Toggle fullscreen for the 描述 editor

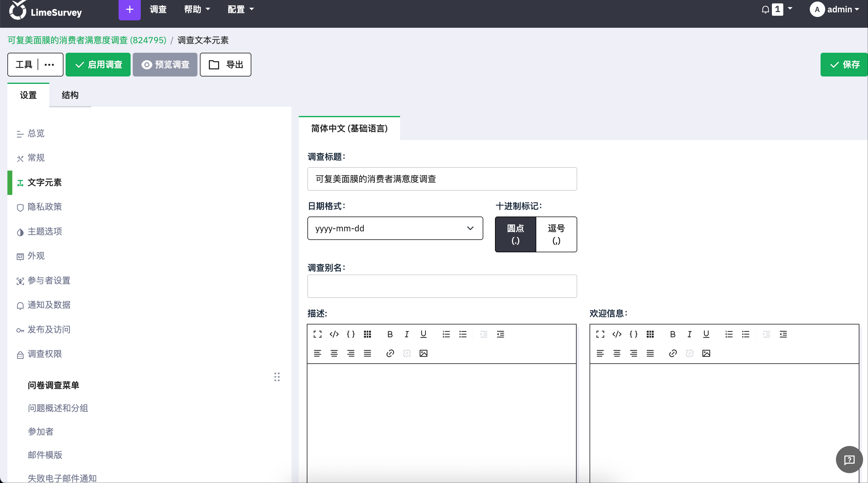pos(317,334)
